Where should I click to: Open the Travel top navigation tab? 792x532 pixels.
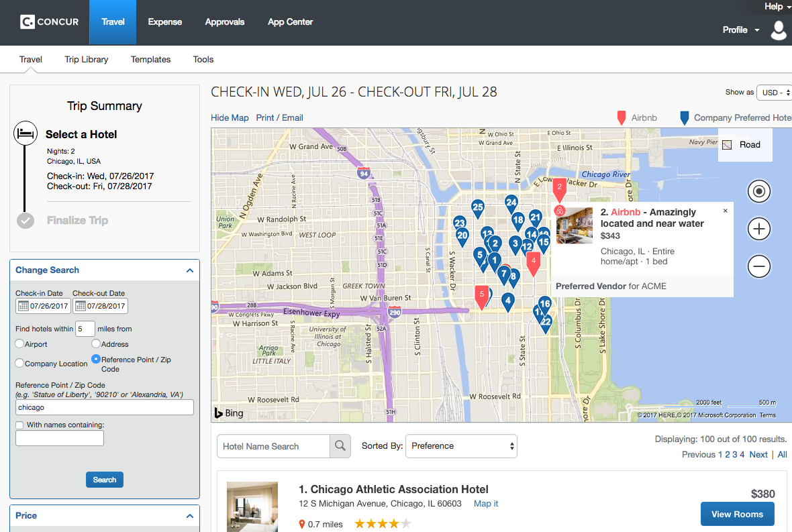113,21
